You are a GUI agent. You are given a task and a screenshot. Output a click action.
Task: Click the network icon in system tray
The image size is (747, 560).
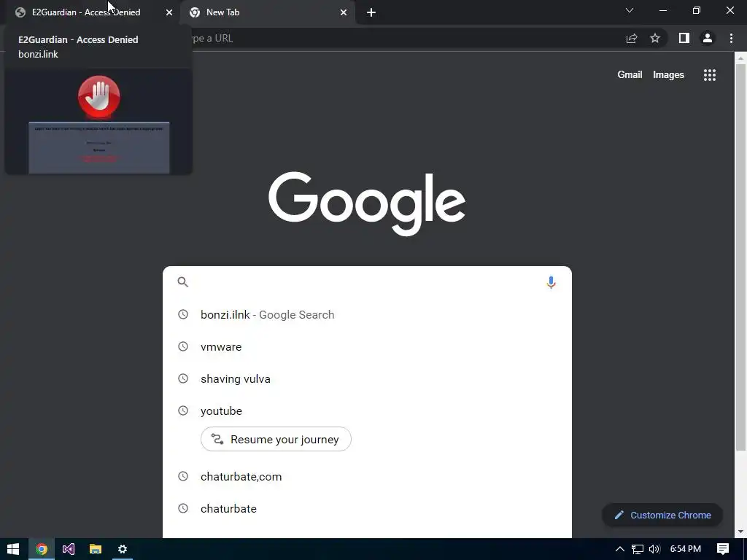(638, 549)
